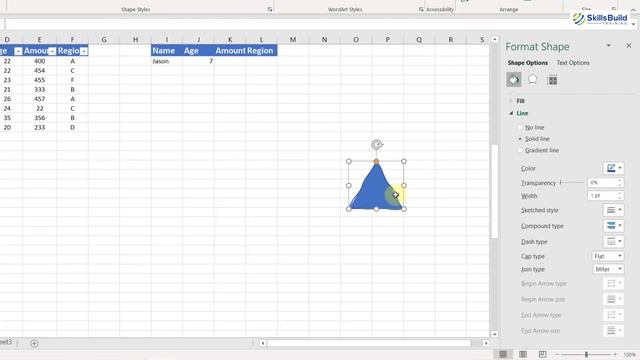Click the cell with value 233
The image size is (640, 360).
[x=40, y=127]
